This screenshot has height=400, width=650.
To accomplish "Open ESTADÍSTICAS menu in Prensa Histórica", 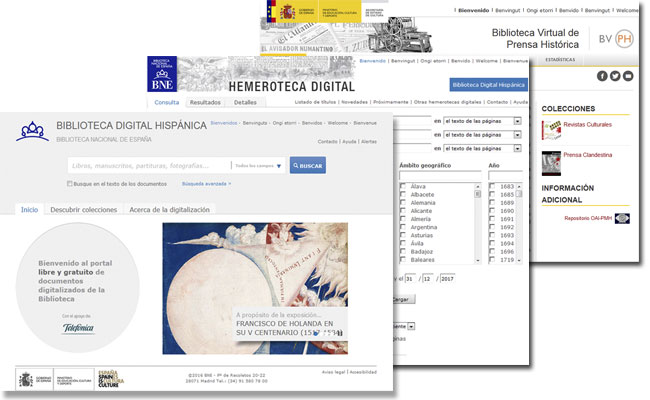I will point(560,60).
